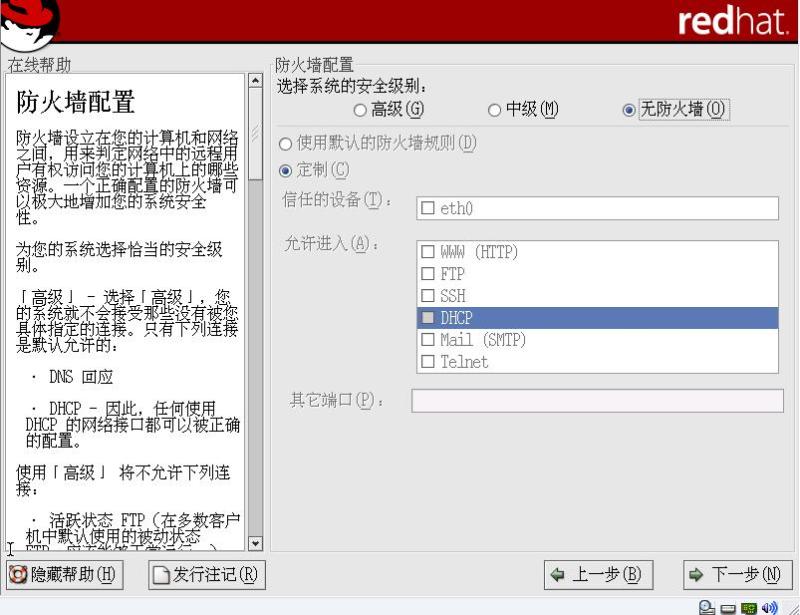Check the WWW (HTTP) service box
Image resolution: width=800 pixels, height=615 pixels.
(x=428, y=252)
